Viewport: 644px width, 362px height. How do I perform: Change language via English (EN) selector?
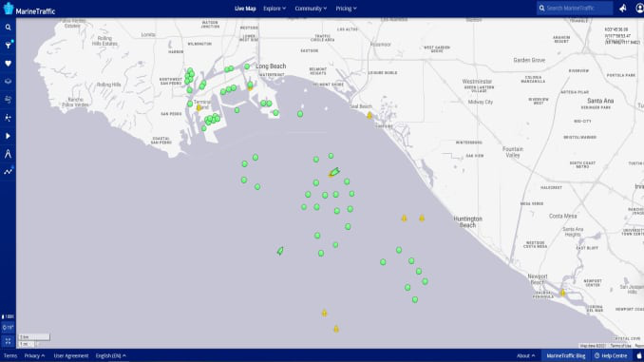[110, 356]
